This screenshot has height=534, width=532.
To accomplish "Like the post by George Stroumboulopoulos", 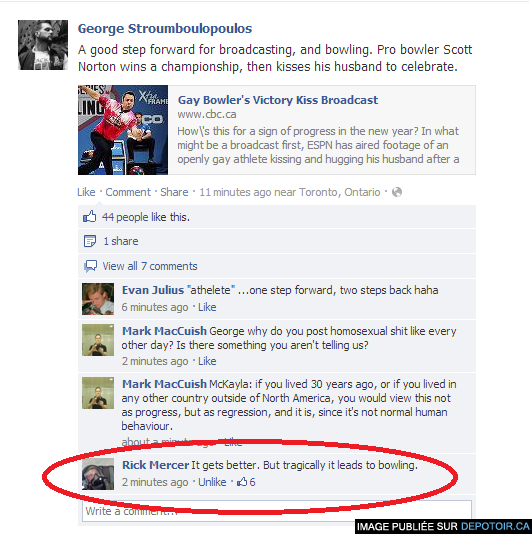I will click(x=86, y=192).
